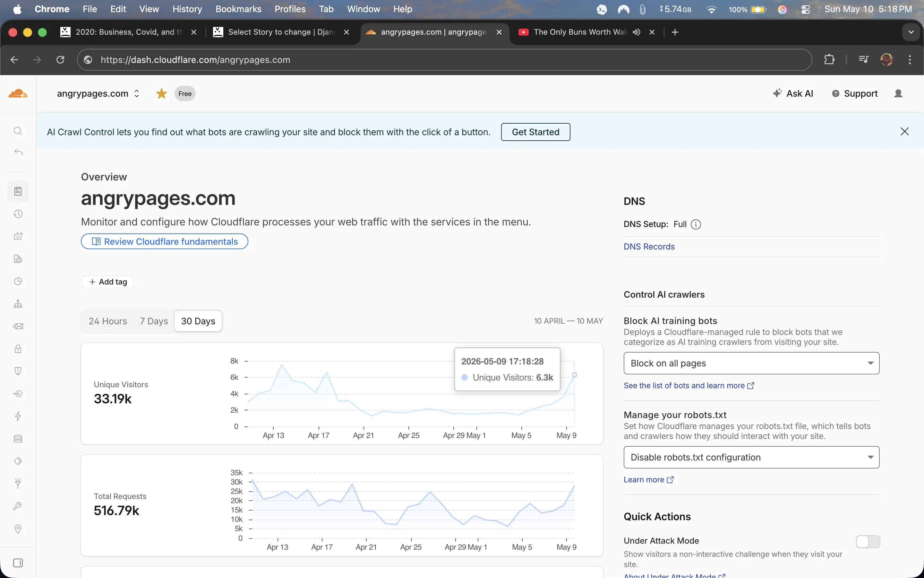924x578 pixels.
Task: Open the Caching storage stack sidebar icon
Action: tap(18, 438)
